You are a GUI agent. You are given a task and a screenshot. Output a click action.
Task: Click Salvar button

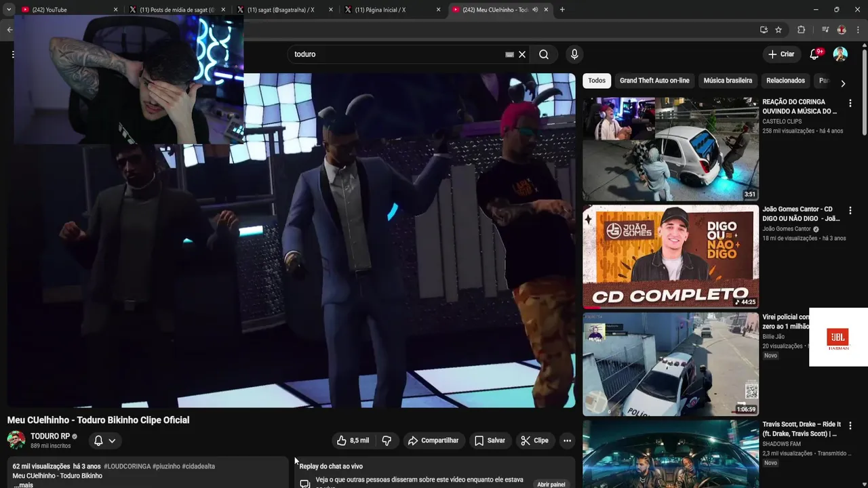490,441
